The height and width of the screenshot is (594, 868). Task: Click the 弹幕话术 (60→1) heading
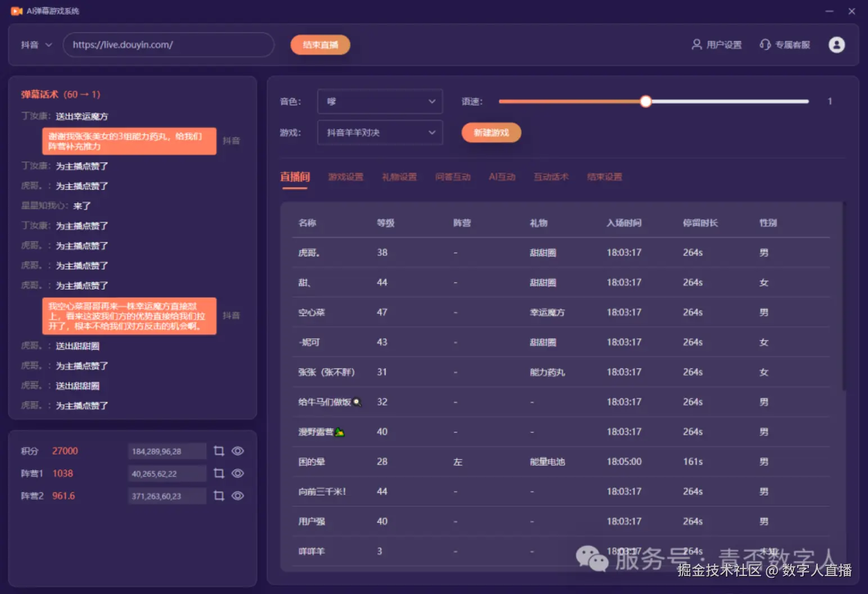coord(61,94)
